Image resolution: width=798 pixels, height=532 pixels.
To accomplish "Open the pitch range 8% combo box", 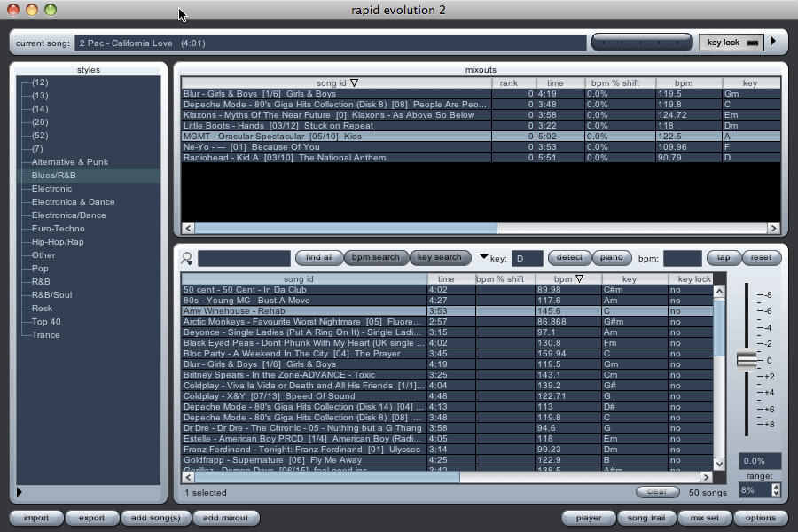I will point(758,490).
